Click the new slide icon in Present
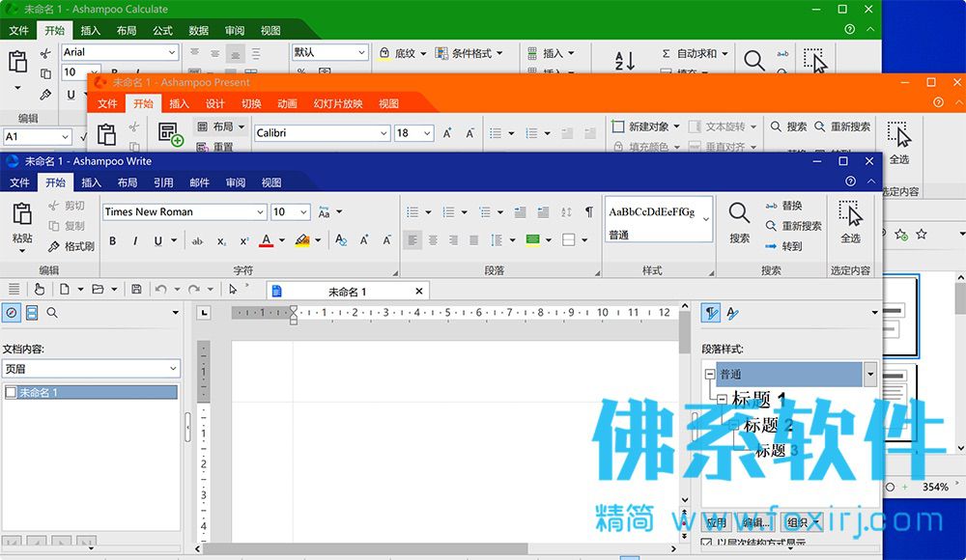Viewport: 966px width, 560px height. click(171, 133)
